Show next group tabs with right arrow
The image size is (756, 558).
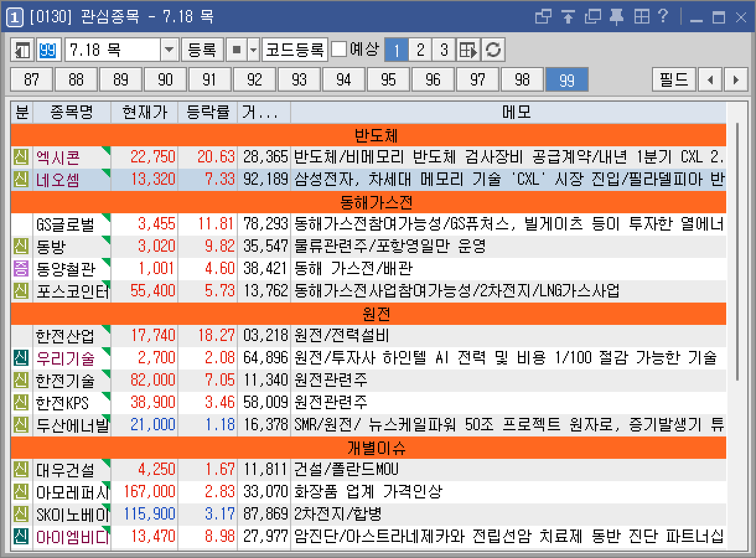click(x=736, y=79)
